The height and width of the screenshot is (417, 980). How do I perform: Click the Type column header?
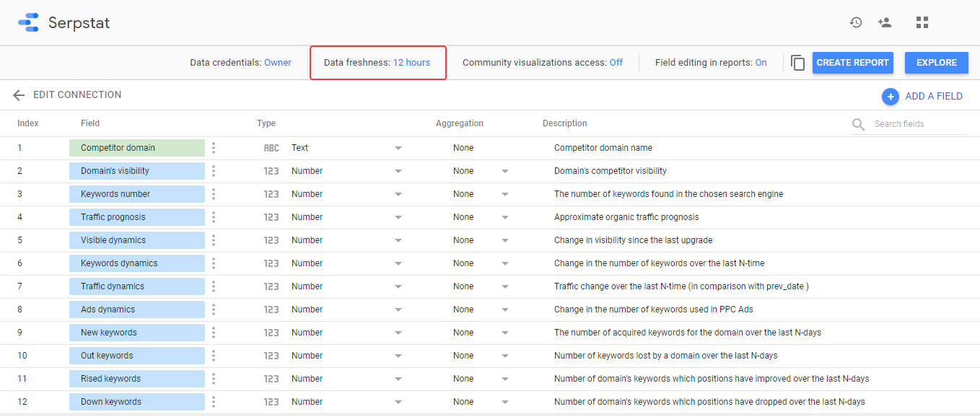pyautogui.click(x=266, y=123)
